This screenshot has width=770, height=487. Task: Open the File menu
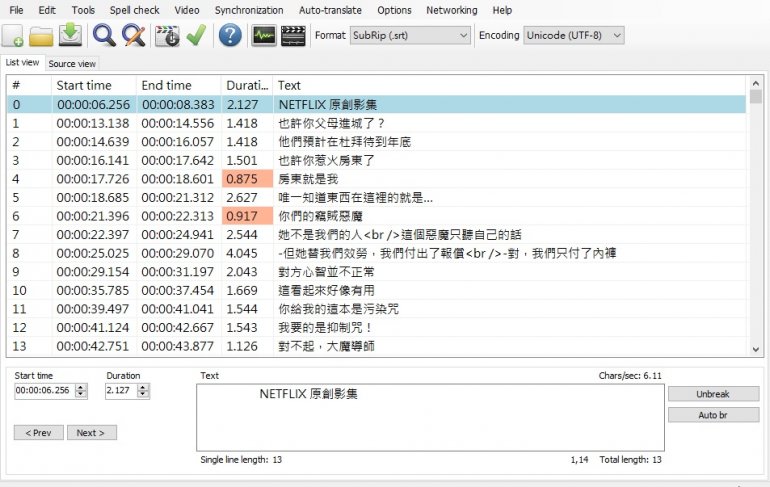click(16, 10)
